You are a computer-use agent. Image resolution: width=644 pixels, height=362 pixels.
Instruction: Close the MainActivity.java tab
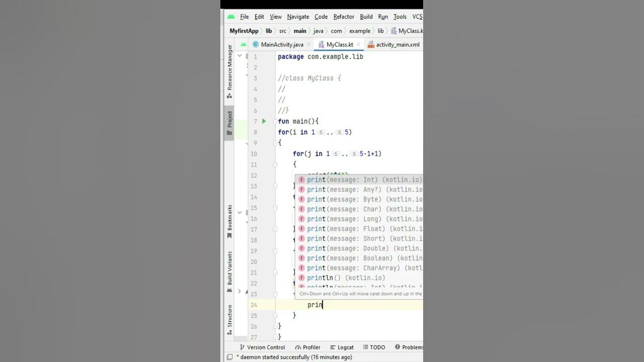coord(309,45)
